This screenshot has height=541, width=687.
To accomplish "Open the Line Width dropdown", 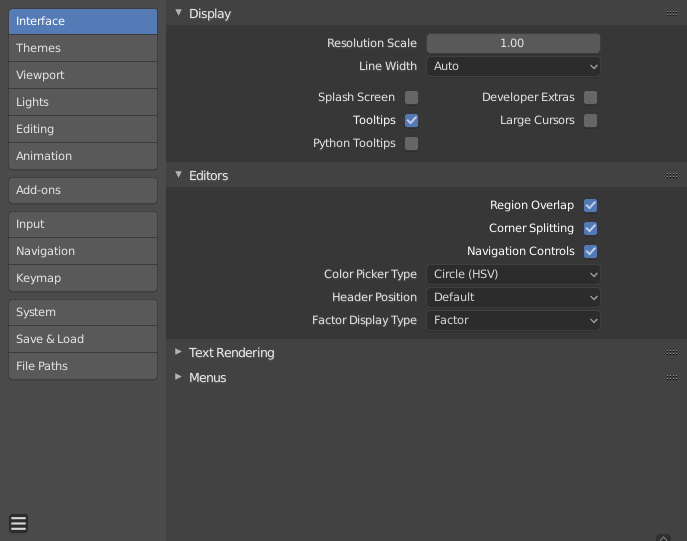I will (x=513, y=66).
